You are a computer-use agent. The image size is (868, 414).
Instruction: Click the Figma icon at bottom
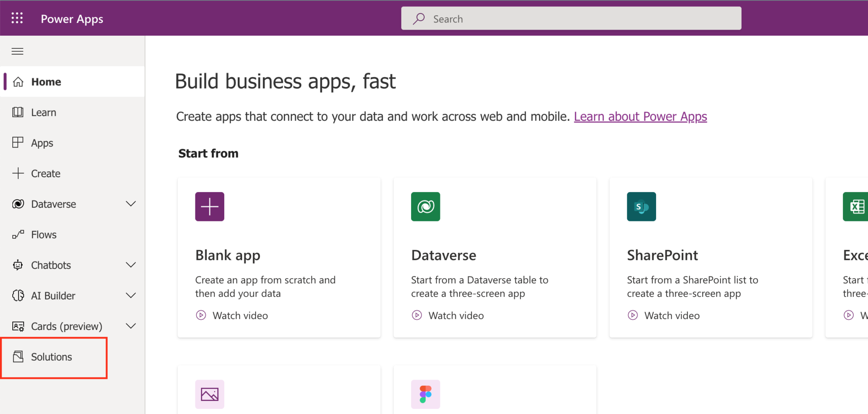click(426, 394)
